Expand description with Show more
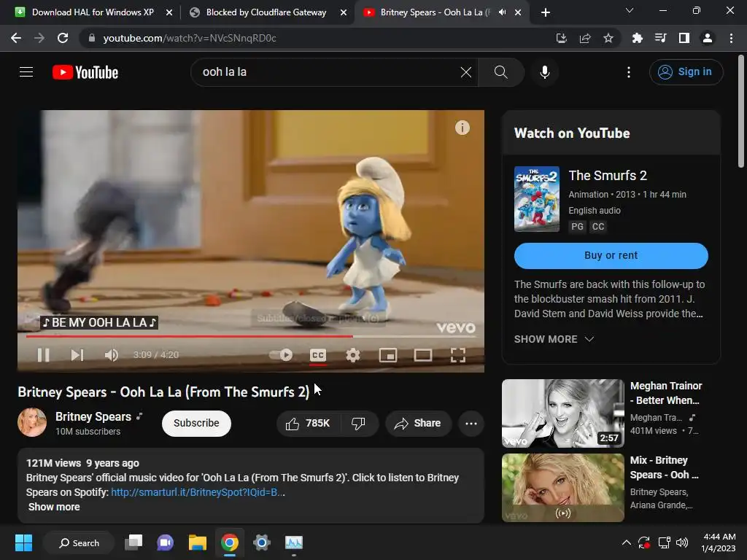 pyautogui.click(x=54, y=507)
